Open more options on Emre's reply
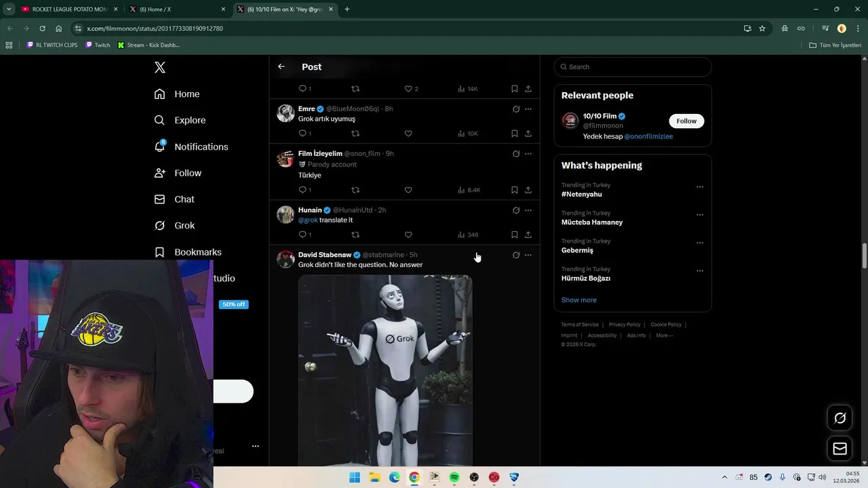Screen dimensions: 868x488 click(528, 109)
